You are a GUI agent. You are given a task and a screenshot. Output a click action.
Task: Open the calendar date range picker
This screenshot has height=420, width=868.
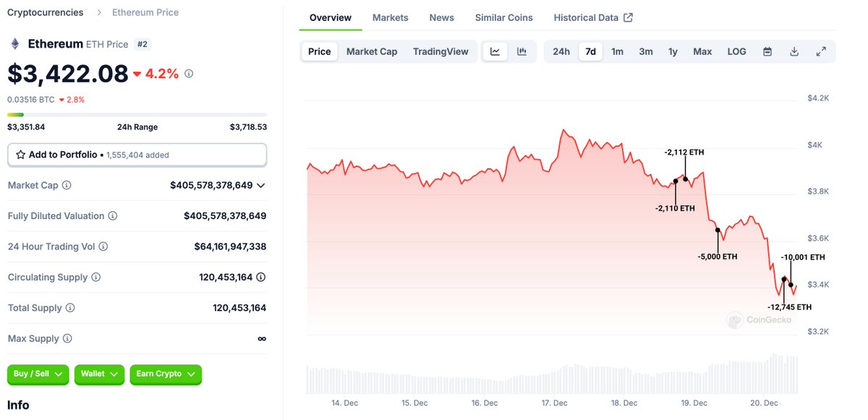767,51
